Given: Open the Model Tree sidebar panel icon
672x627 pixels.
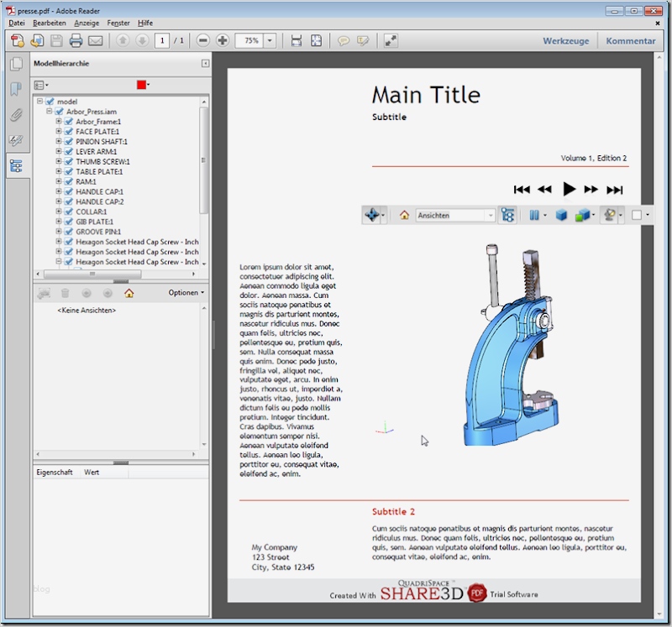Looking at the screenshot, I should (x=16, y=166).
